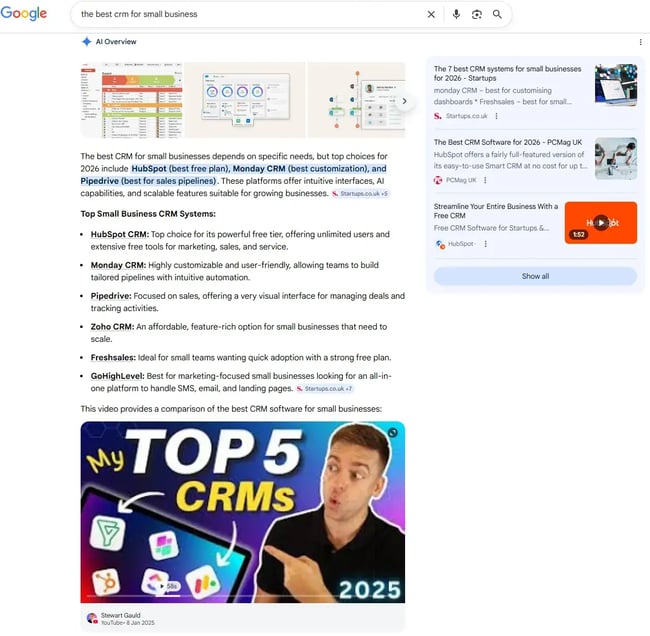The width and height of the screenshot is (650, 636).
Task: Open 'Streamline Your Entire Business' HubSpot link
Action: coord(496,211)
